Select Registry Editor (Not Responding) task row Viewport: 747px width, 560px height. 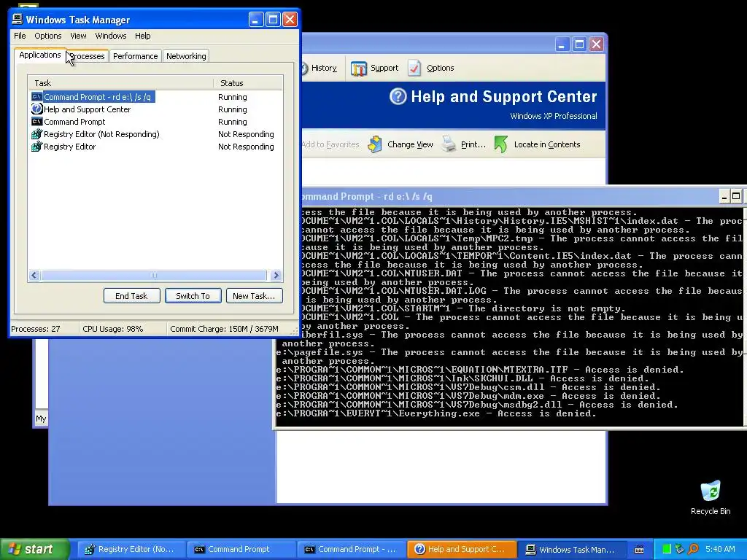click(x=155, y=134)
